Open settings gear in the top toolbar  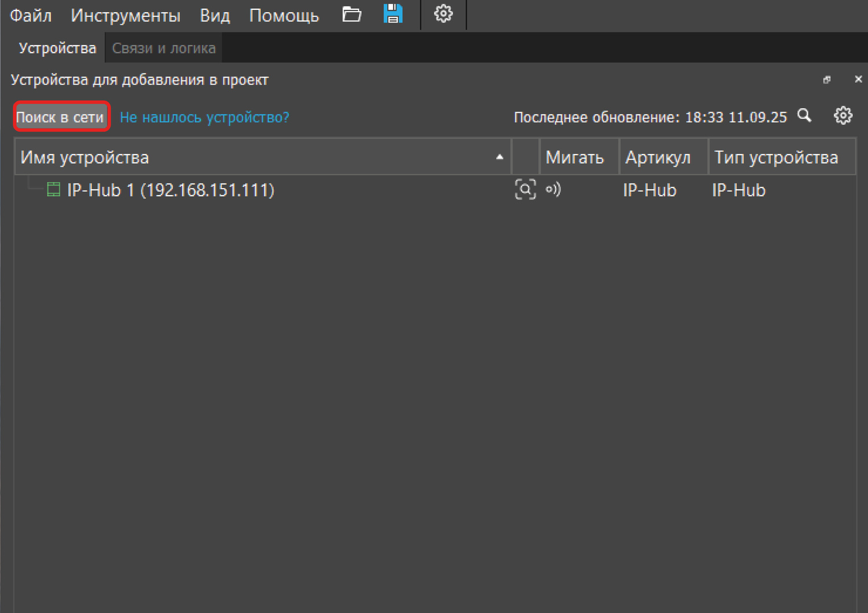(443, 14)
